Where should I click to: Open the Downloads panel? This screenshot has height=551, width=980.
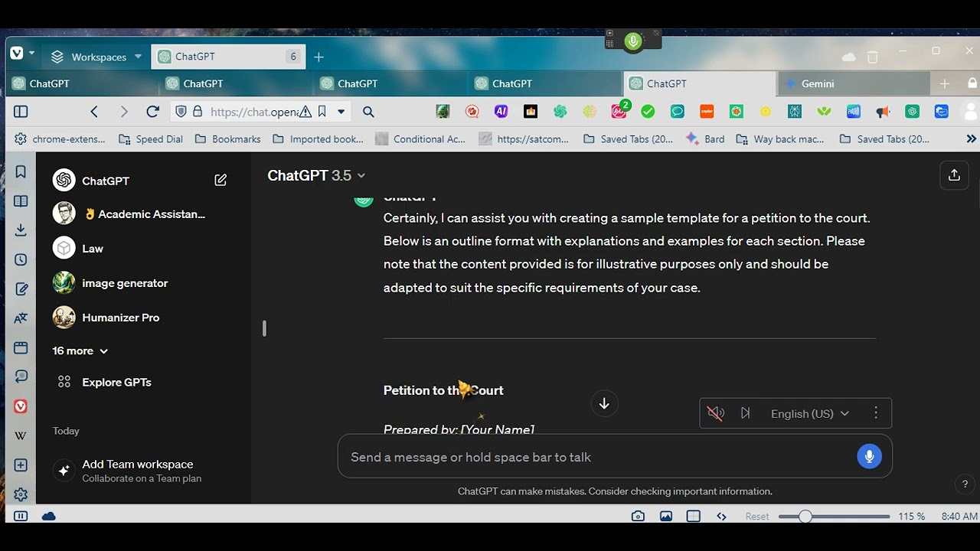(x=21, y=230)
